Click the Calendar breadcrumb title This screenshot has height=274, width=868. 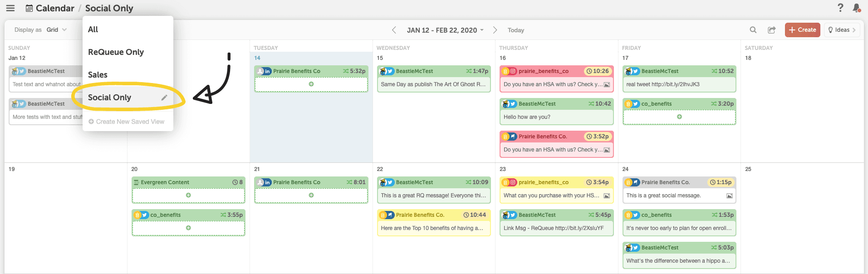(x=55, y=8)
